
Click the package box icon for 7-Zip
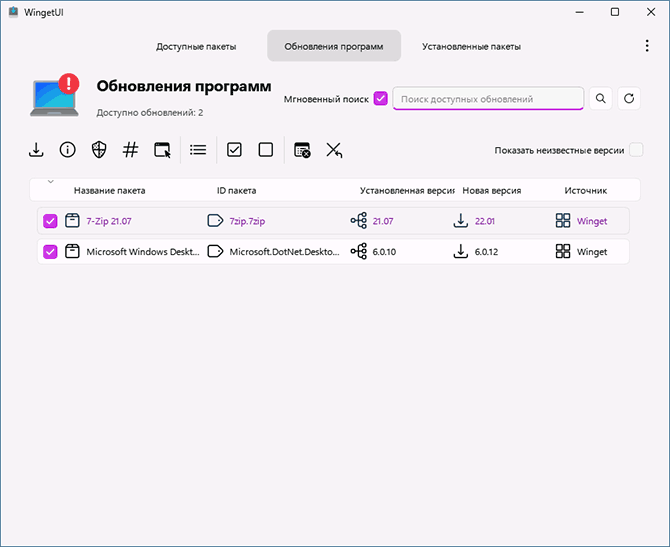click(x=72, y=221)
